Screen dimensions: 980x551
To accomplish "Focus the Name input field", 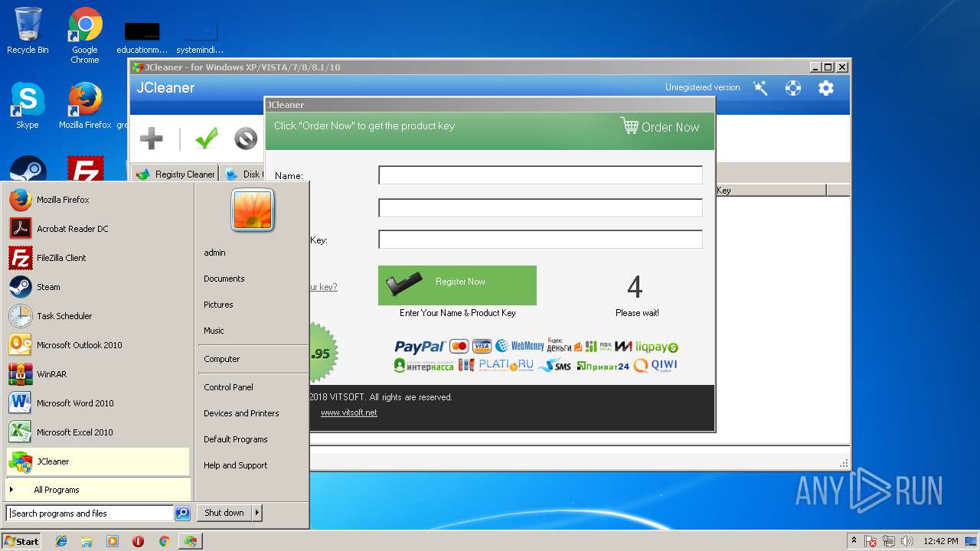I will pos(541,175).
